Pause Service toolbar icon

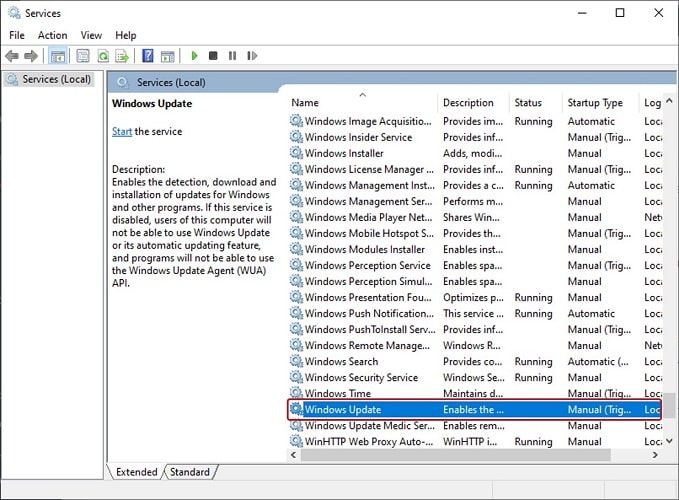pyautogui.click(x=233, y=56)
